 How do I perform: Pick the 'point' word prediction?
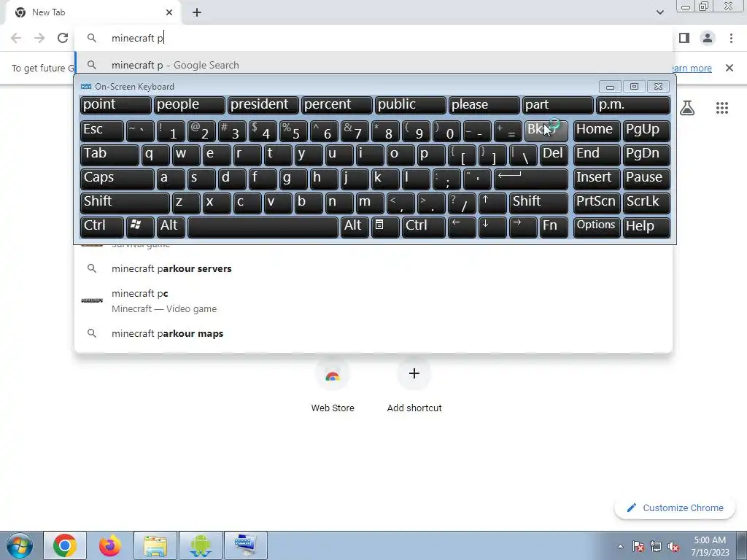(x=116, y=105)
